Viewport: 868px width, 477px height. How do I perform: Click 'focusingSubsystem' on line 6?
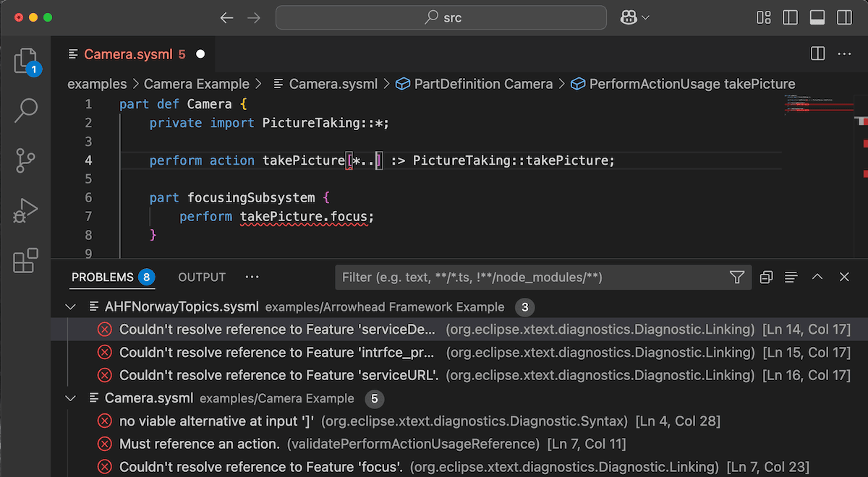251,198
